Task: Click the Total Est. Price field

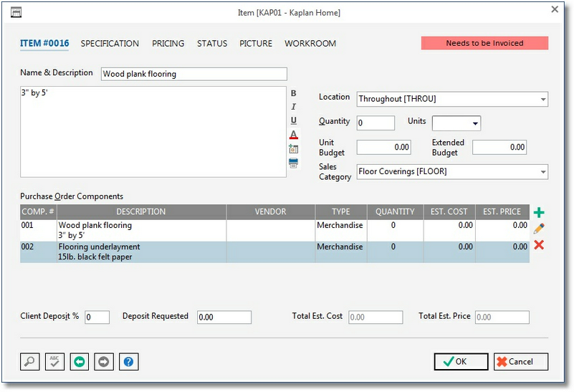Action: (502, 317)
